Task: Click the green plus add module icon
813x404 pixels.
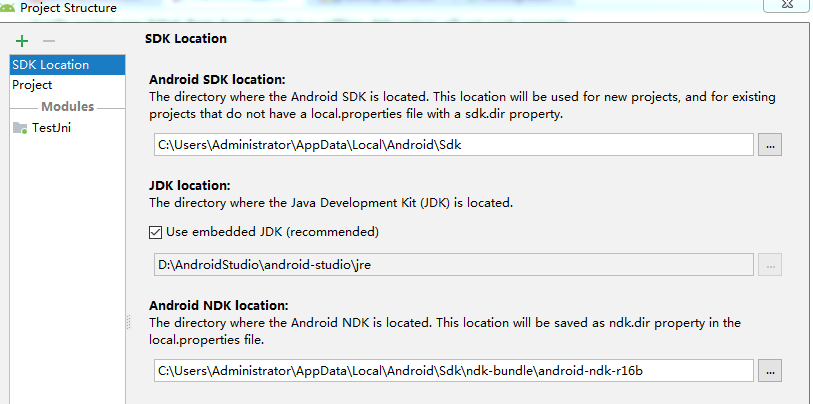Action: pos(22,41)
